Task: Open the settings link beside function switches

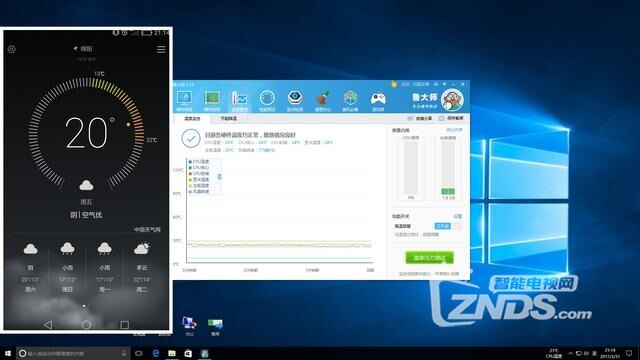Action: tap(458, 216)
